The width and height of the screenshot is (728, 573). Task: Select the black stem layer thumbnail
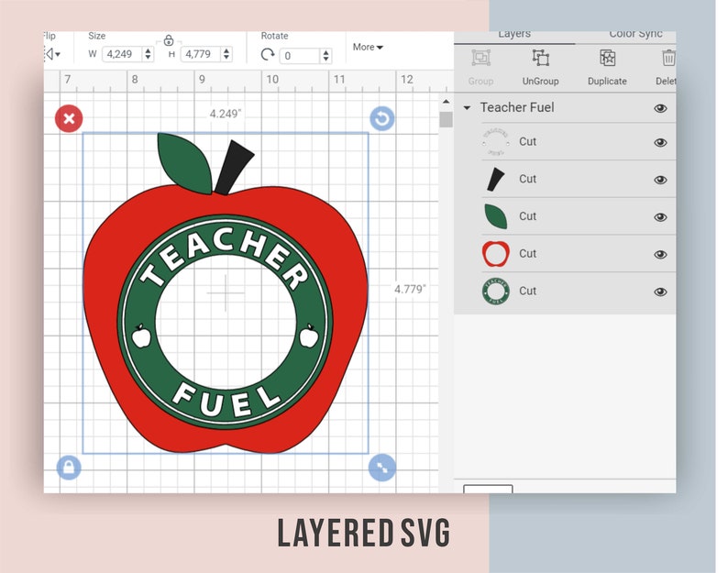495,180
